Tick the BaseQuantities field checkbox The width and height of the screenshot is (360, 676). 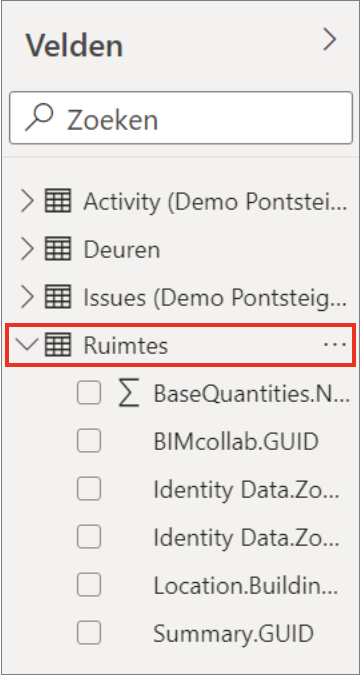click(x=89, y=393)
